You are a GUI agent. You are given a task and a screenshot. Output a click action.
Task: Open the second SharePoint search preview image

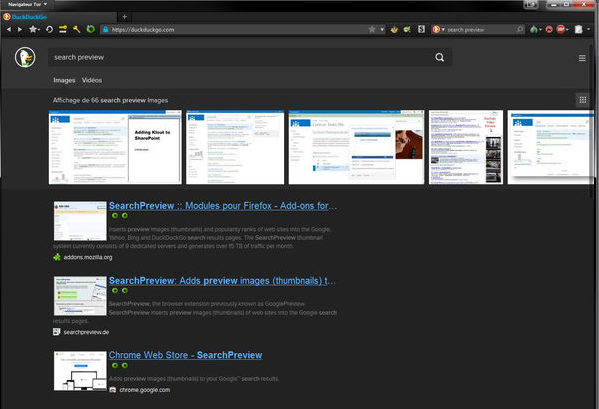235,147
